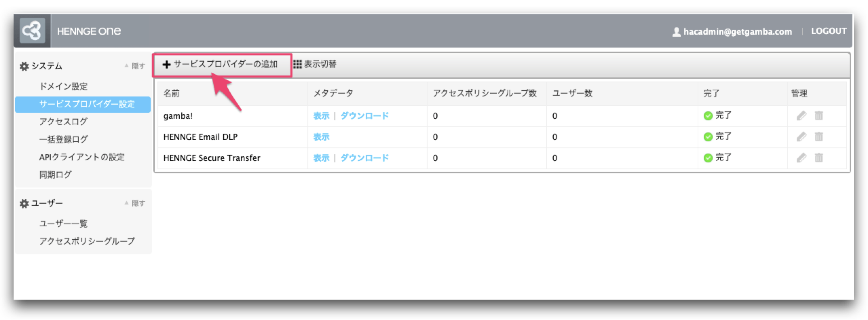
Task: Click the LOGOUT link
Action: tap(829, 31)
